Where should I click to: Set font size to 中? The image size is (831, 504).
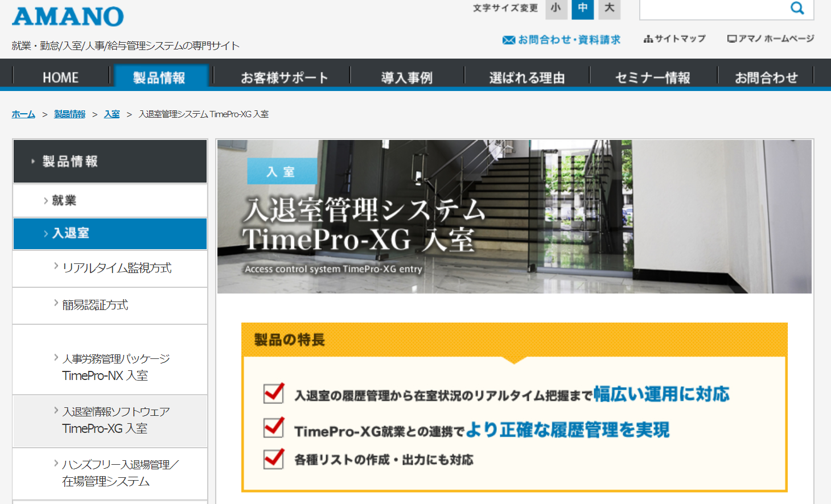(583, 9)
